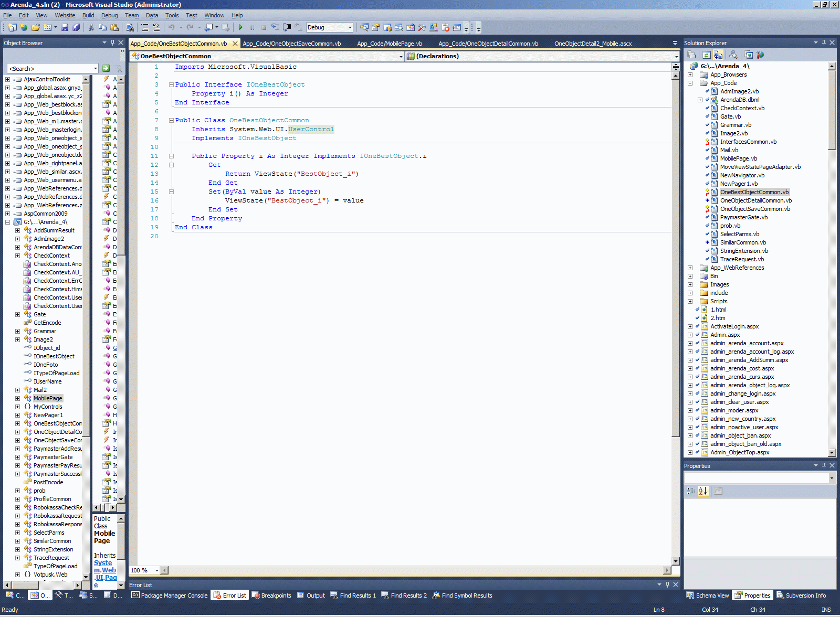
Task: Click the editor vertical scrollbar down arrow
Action: point(676,561)
